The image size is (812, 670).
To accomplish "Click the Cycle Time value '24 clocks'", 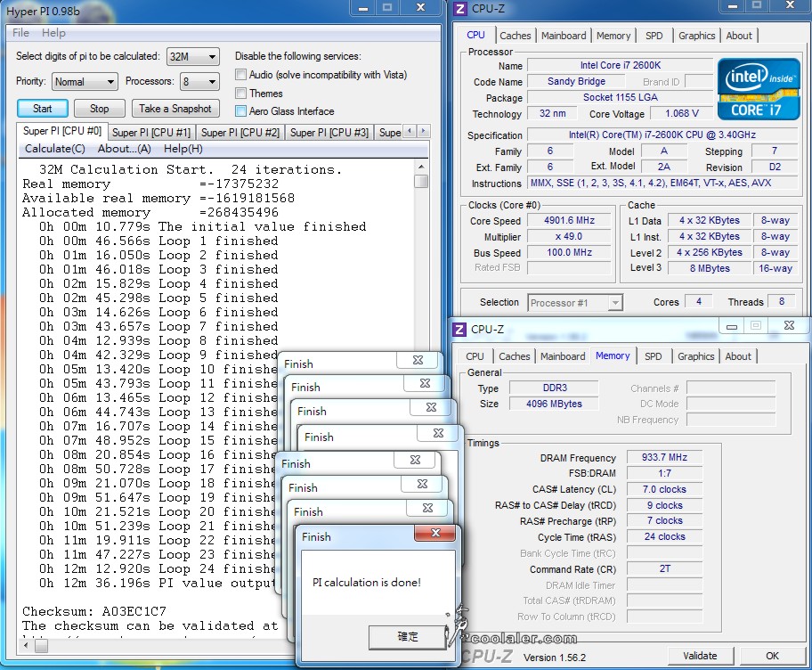I will point(664,537).
